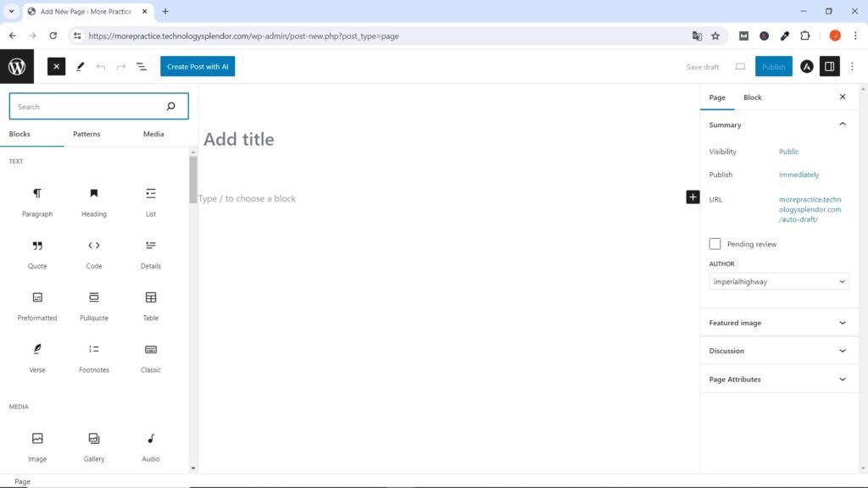Open the Author dropdown imperialhighway
This screenshot has width=868, height=488.
click(779, 281)
